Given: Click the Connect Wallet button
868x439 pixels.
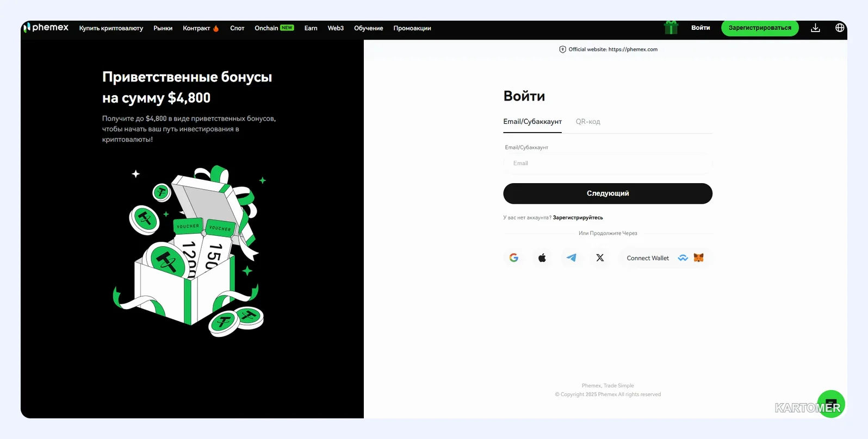Looking at the screenshot, I should coord(665,258).
